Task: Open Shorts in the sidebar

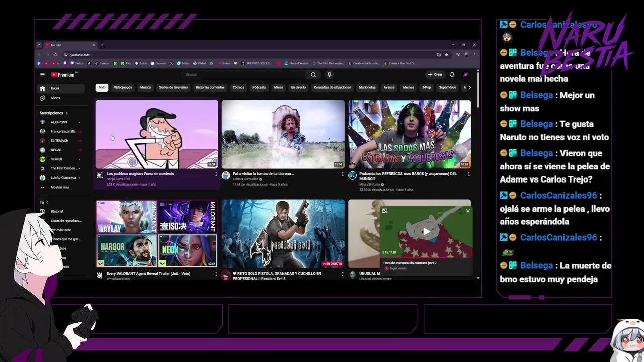Action: pyautogui.click(x=62, y=98)
